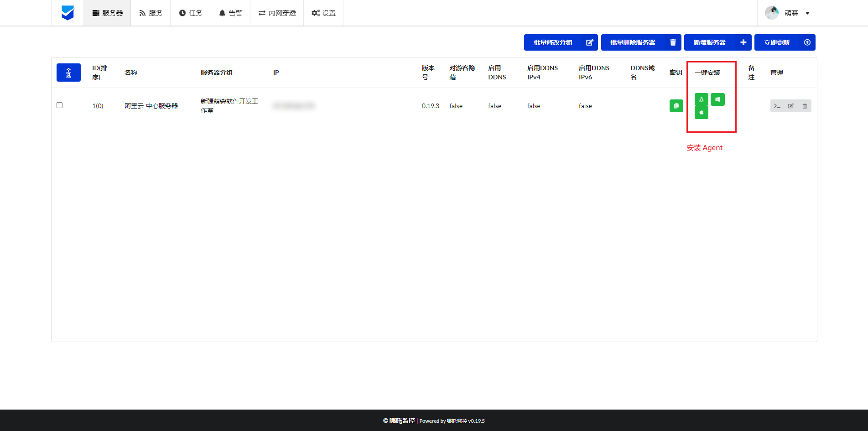Copy the server secret key
This screenshot has height=431, width=868.
point(676,106)
